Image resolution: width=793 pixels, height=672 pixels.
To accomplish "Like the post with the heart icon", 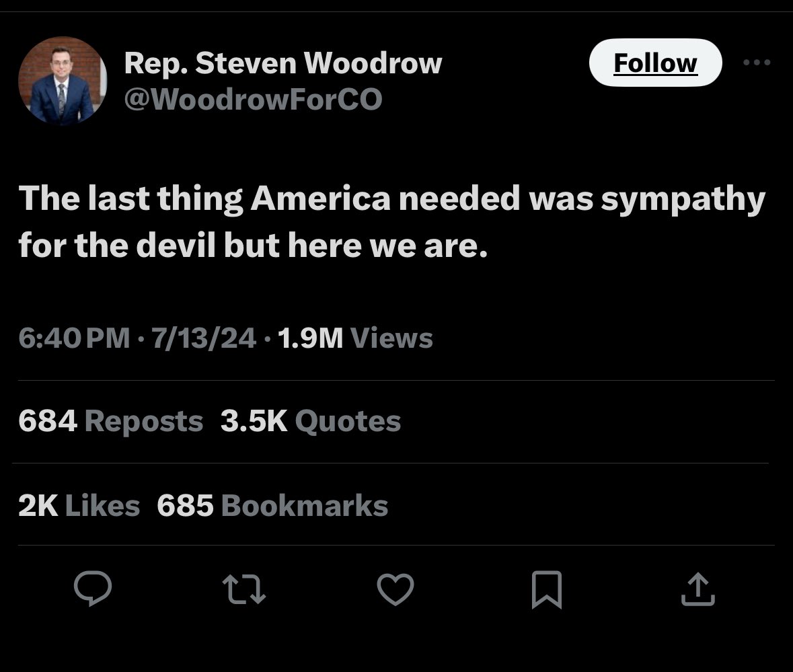I will pyautogui.click(x=395, y=590).
